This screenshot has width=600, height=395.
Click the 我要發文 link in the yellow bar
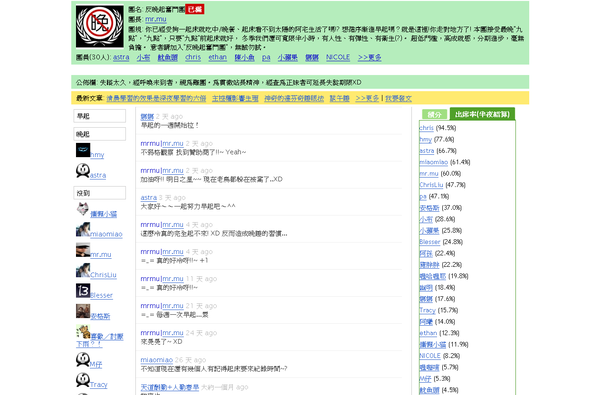[398, 98]
